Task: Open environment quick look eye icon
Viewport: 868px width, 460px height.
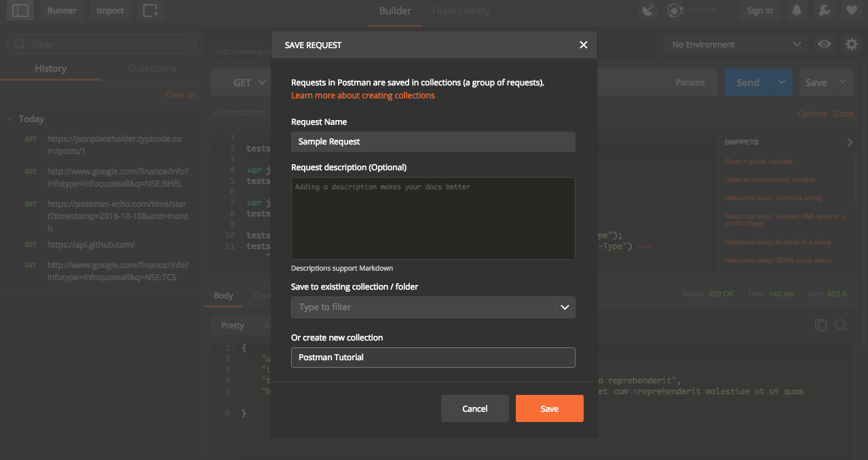Action: [x=825, y=44]
